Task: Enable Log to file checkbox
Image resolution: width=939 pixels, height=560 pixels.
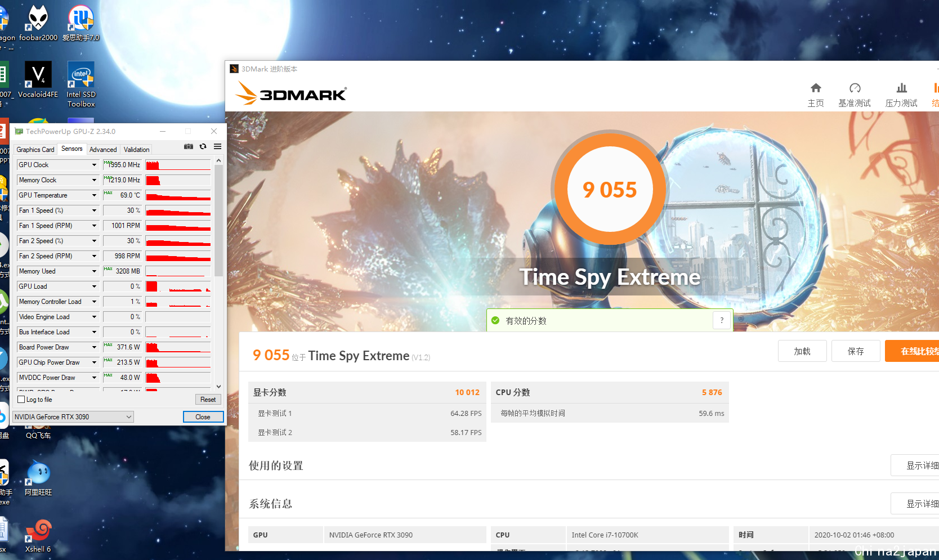Action: pyautogui.click(x=21, y=400)
